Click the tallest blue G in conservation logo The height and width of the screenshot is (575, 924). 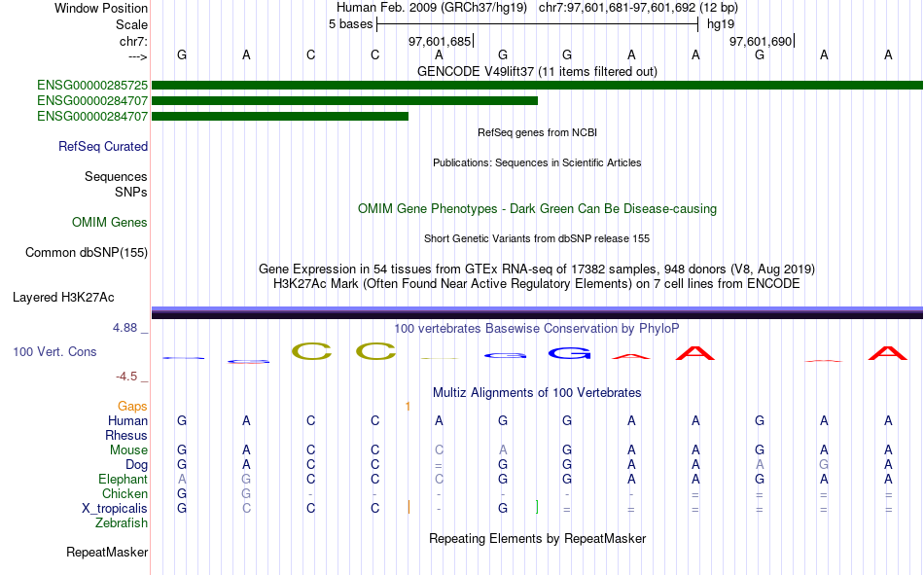pyautogui.click(x=569, y=353)
